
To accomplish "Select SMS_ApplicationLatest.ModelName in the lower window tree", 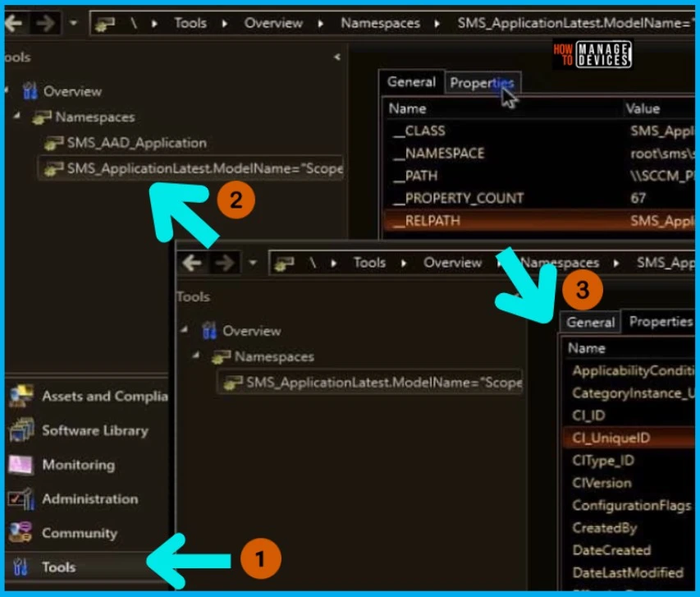I will pos(369,382).
